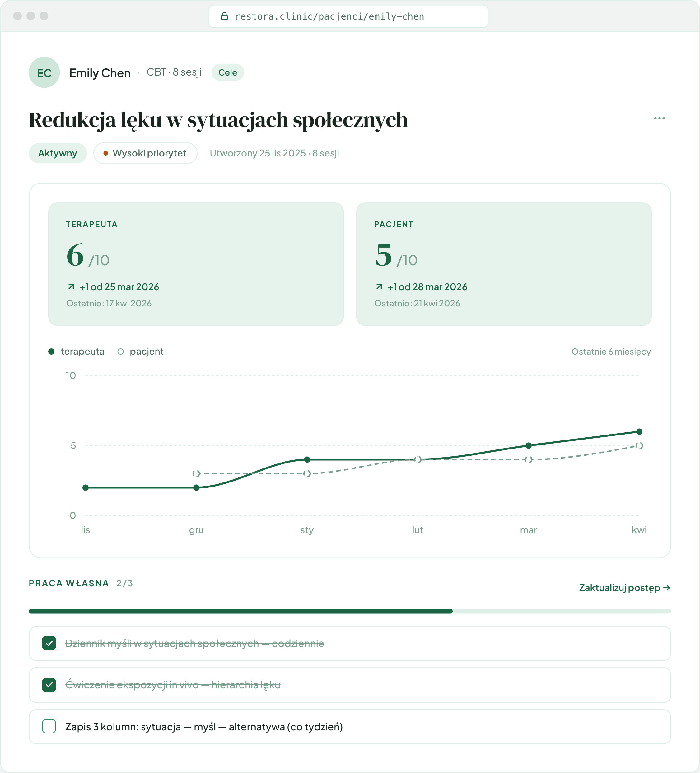Check the Zapis 3 kolumn task
Image resolution: width=700 pixels, height=773 pixels.
tap(49, 726)
